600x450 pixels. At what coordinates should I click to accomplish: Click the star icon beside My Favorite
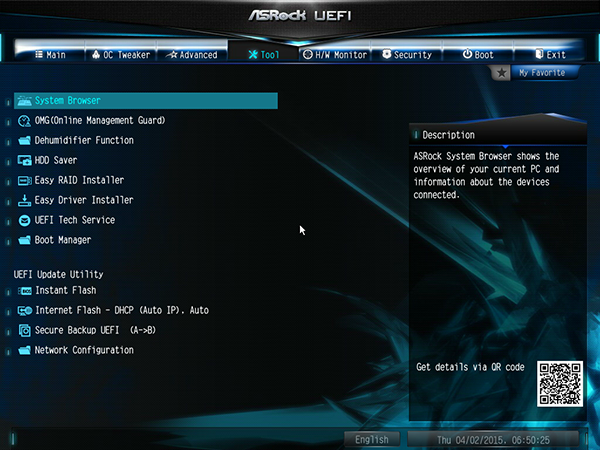501,73
